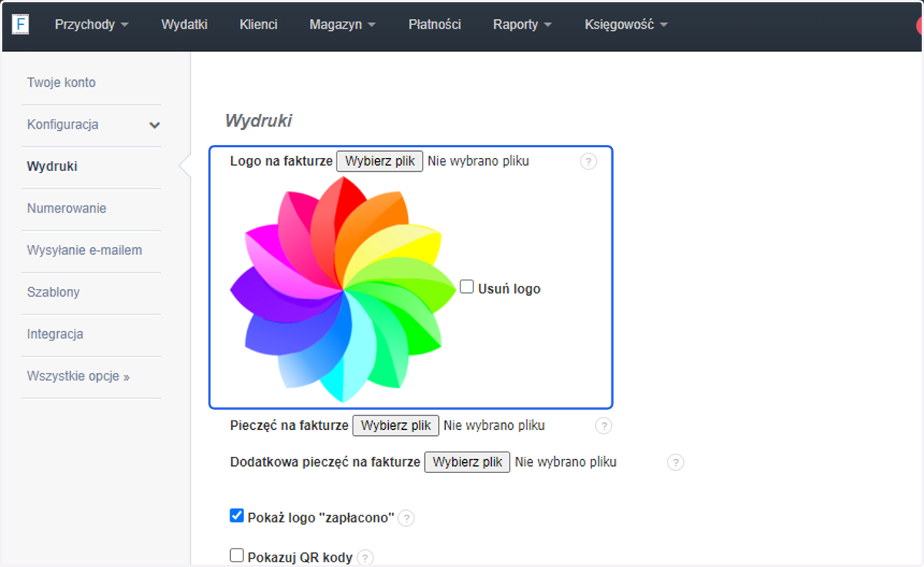This screenshot has height=567, width=924.
Task: Open help for Pokaż logo zapłacono
Action: pyautogui.click(x=406, y=518)
